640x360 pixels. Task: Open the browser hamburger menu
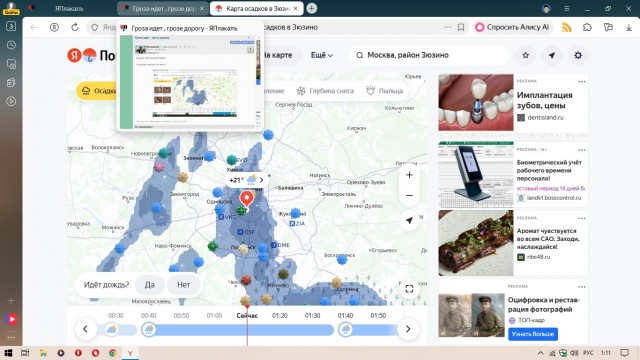coord(567,8)
